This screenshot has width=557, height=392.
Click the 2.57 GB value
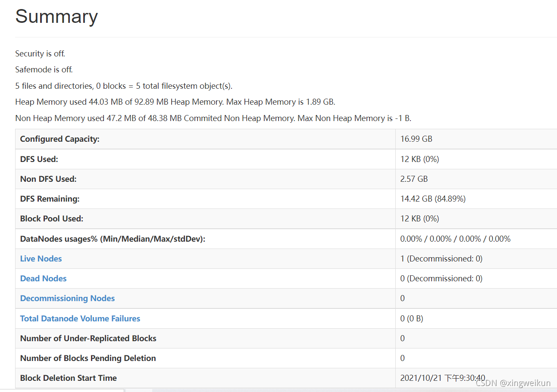click(414, 179)
